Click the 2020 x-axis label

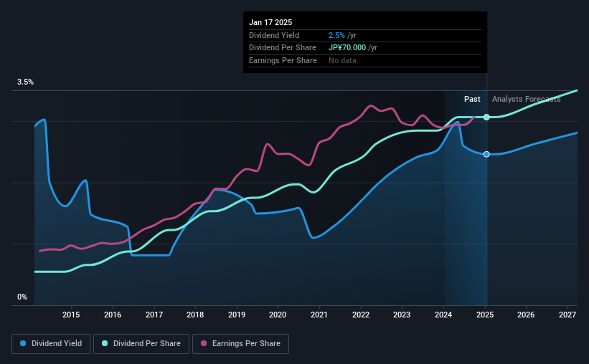coord(278,315)
